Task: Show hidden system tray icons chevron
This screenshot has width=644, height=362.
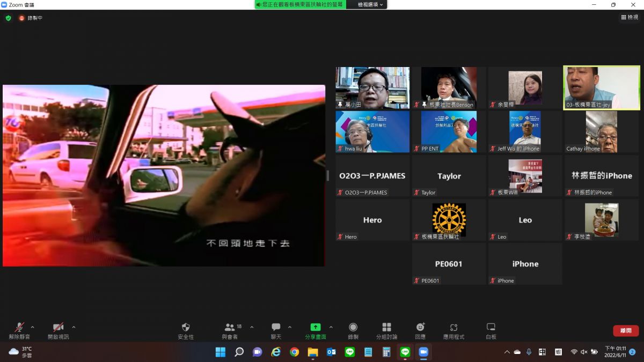Action: pos(507,352)
